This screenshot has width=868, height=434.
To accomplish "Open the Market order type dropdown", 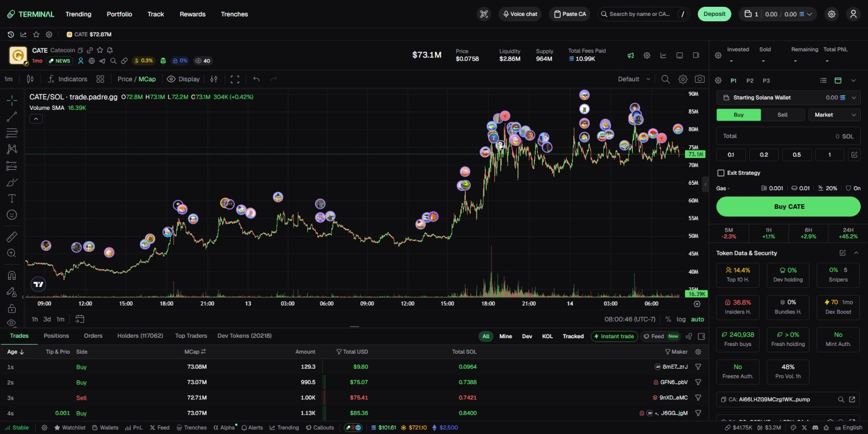I will pyautogui.click(x=835, y=115).
